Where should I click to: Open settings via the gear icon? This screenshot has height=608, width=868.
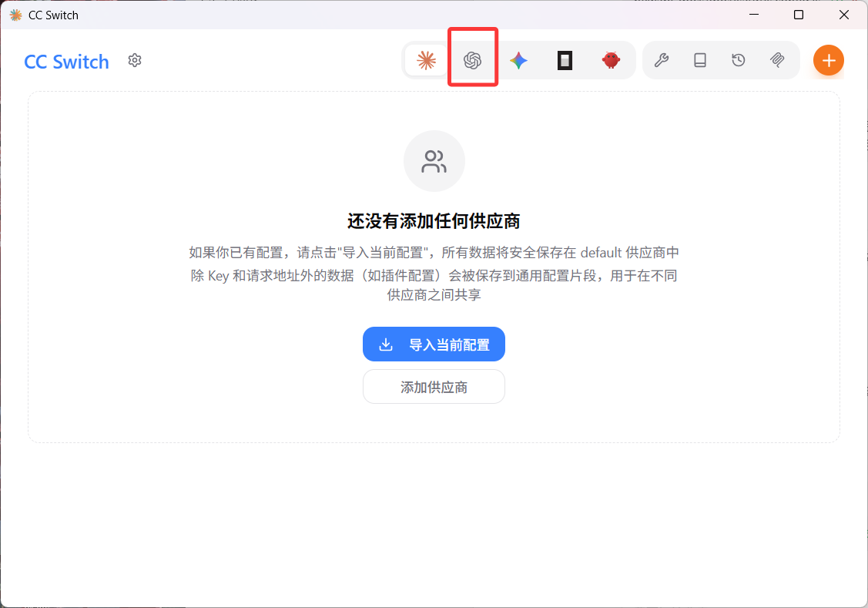click(135, 60)
